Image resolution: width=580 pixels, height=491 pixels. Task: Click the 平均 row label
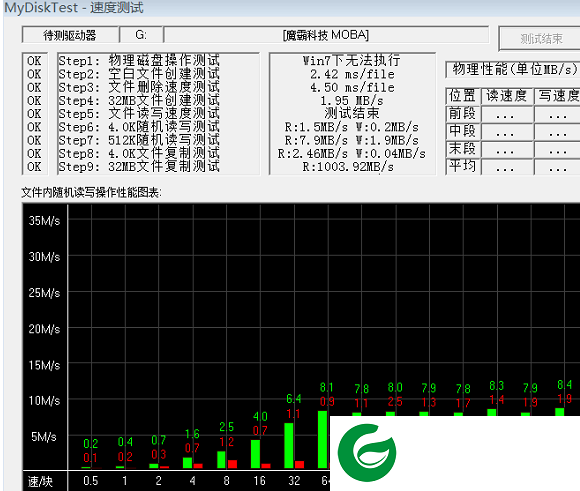(462, 166)
